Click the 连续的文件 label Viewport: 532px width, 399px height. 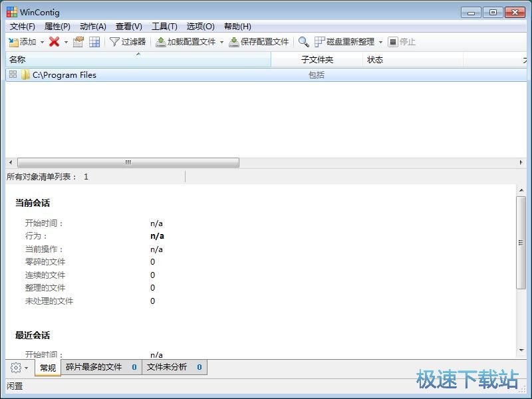(45, 275)
